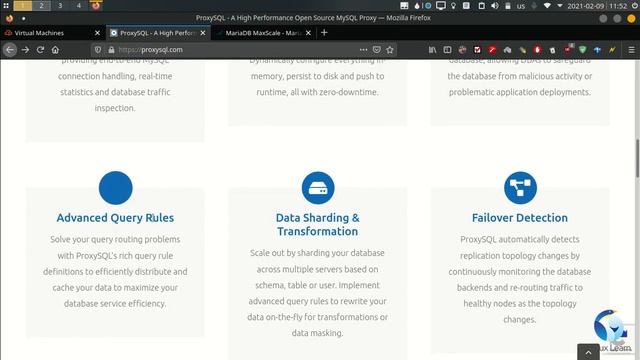This screenshot has height=360, width=640.
Task: Close the ProxySQL tab
Action: 203,33
